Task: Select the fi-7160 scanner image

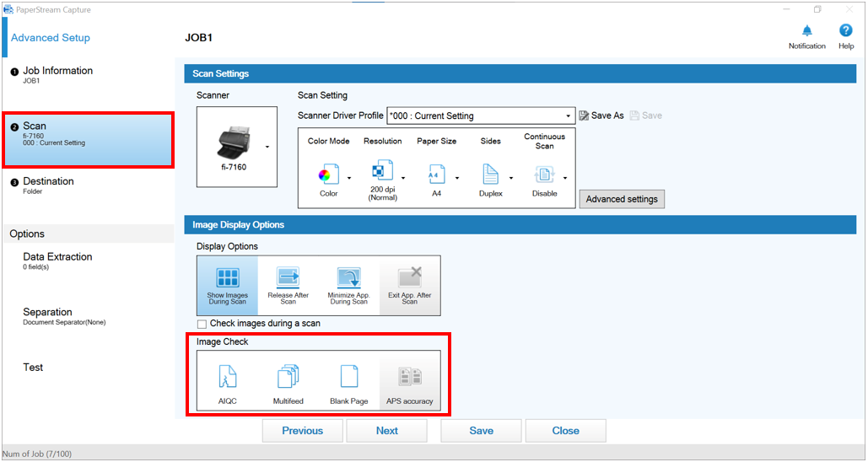Action: (x=233, y=143)
